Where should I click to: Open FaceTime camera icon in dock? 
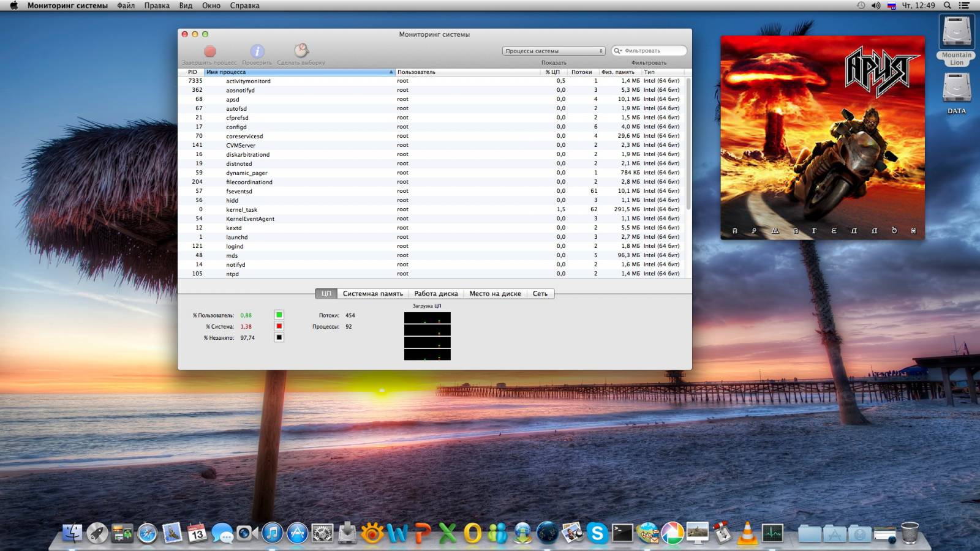(247, 533)
